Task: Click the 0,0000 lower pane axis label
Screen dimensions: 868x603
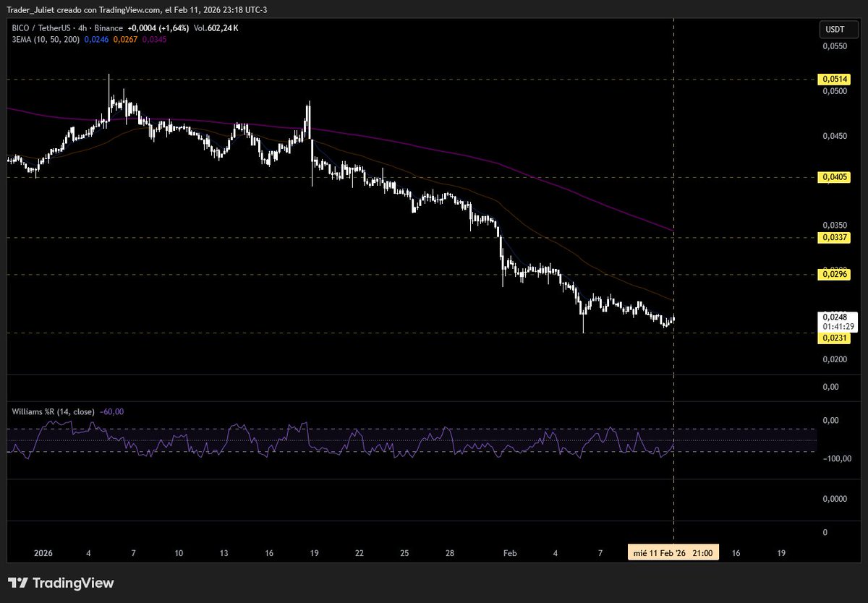Action: (835, 499)
